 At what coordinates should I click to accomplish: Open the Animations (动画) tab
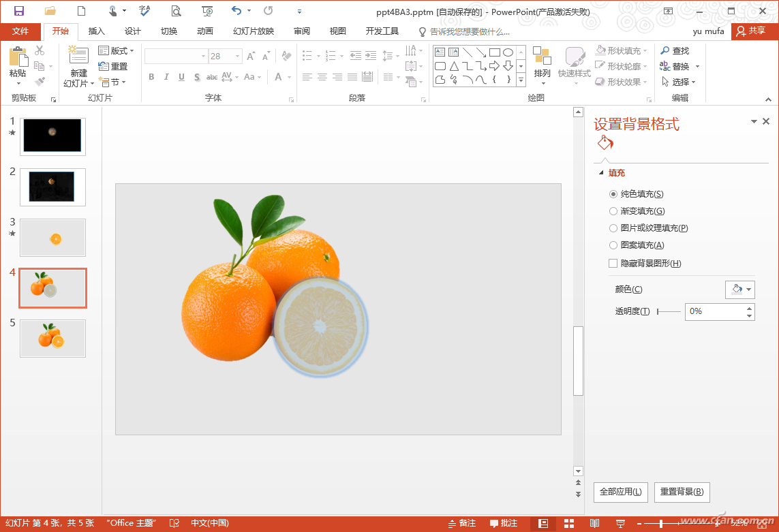pos(204,31)
